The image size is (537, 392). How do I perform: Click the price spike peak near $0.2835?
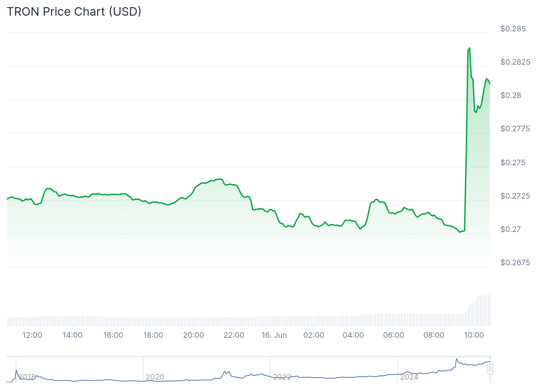(469, 48)
